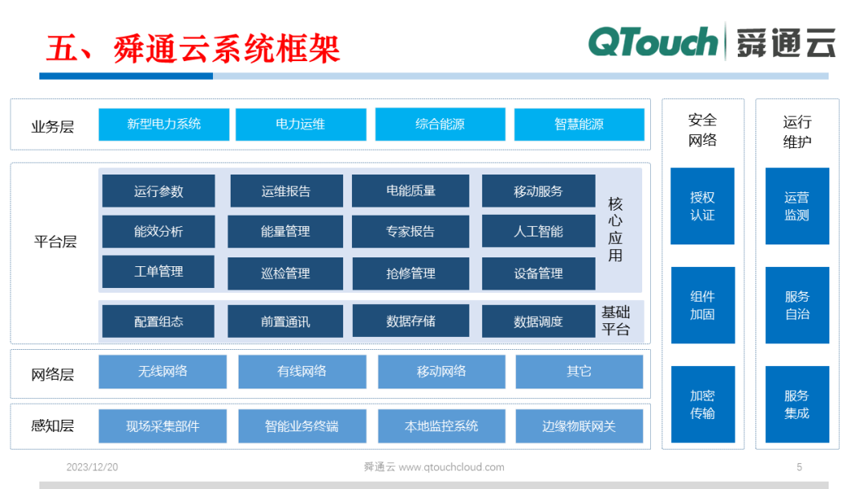Screen dimensions: 868x489
Task: Open the www.qtouchcloud.com footer link
Action: [x=451, y=467]
